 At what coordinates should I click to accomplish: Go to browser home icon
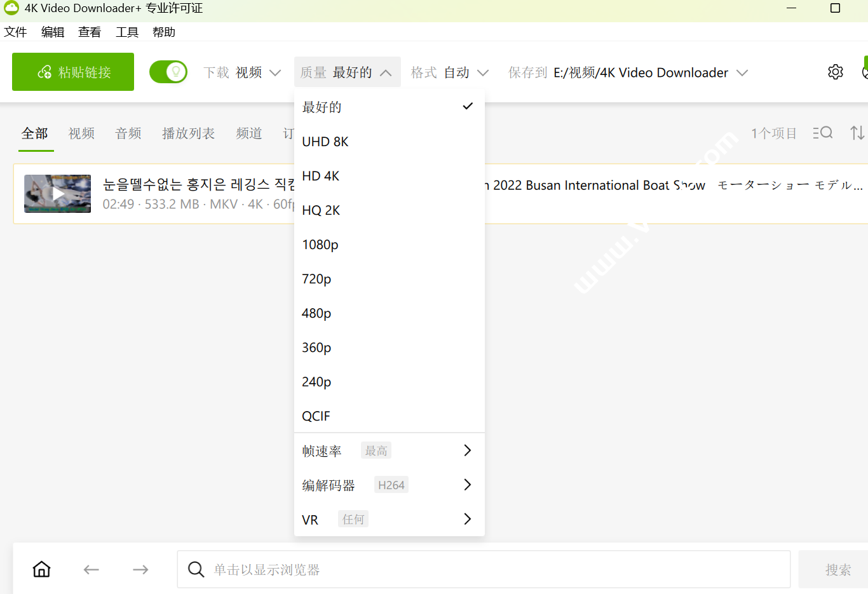click(42, 569)
